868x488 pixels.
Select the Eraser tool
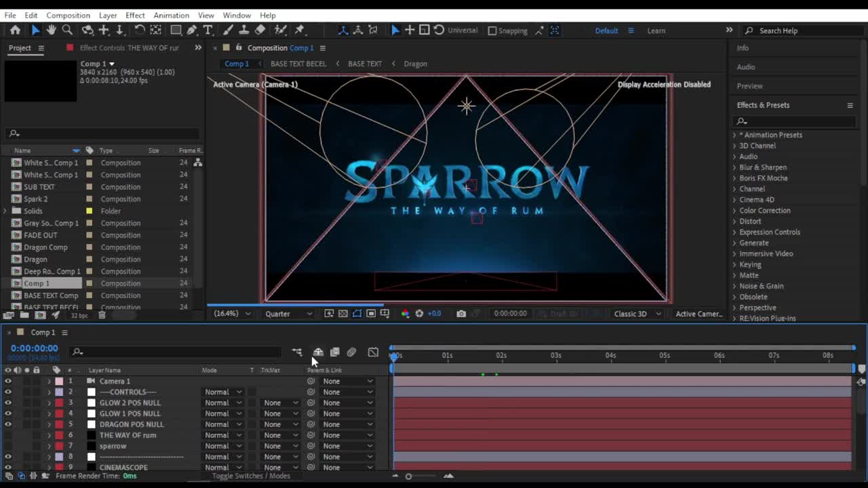point(260,30)
